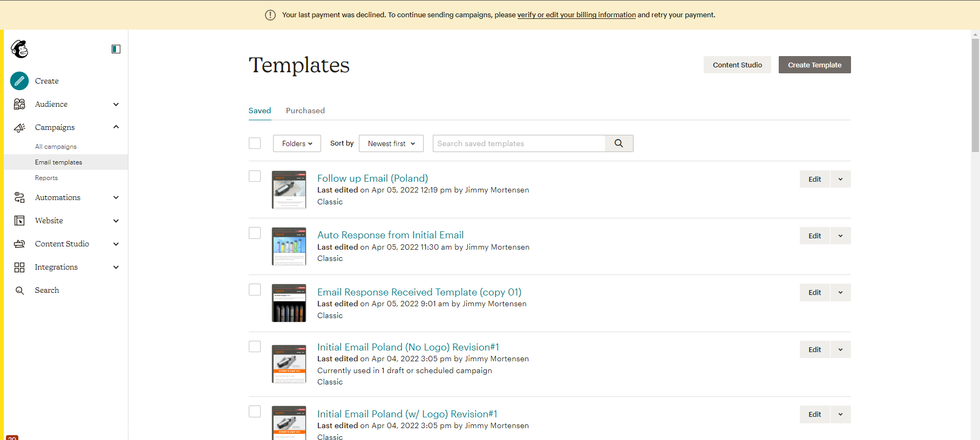Follow the verify or edit billing information link
The height and width of the screenshot is (440, 980).
[576, 15]
